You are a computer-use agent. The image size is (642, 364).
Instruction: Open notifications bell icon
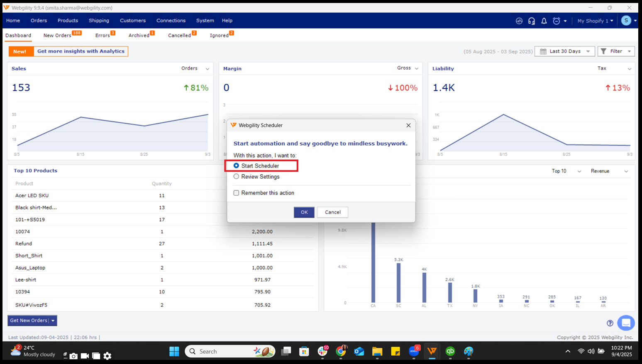coord(544,21)
